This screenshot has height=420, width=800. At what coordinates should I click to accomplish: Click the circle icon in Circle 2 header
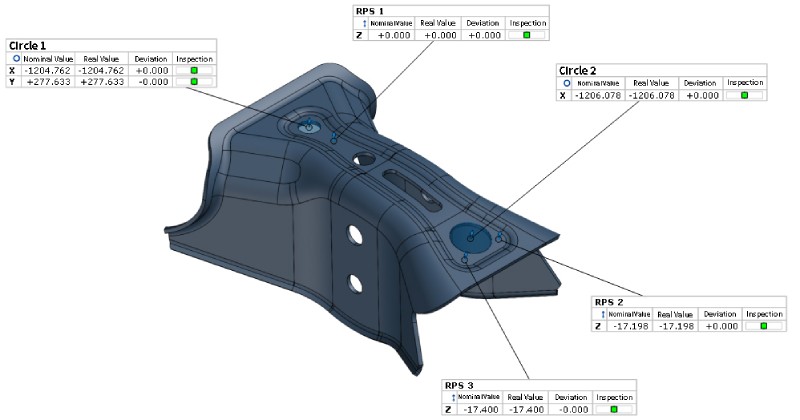[566, 83]
